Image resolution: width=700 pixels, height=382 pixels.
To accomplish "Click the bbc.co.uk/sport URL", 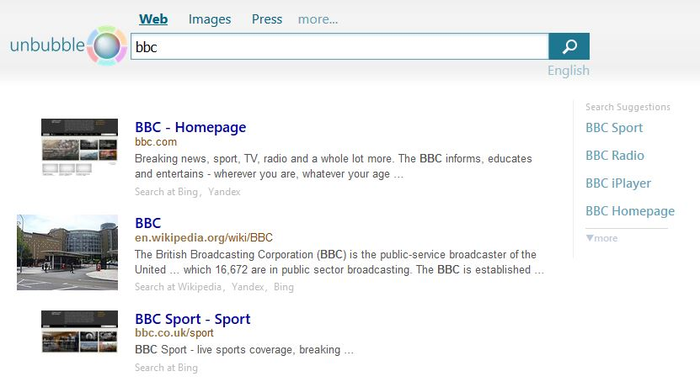I will coord(174,333).
